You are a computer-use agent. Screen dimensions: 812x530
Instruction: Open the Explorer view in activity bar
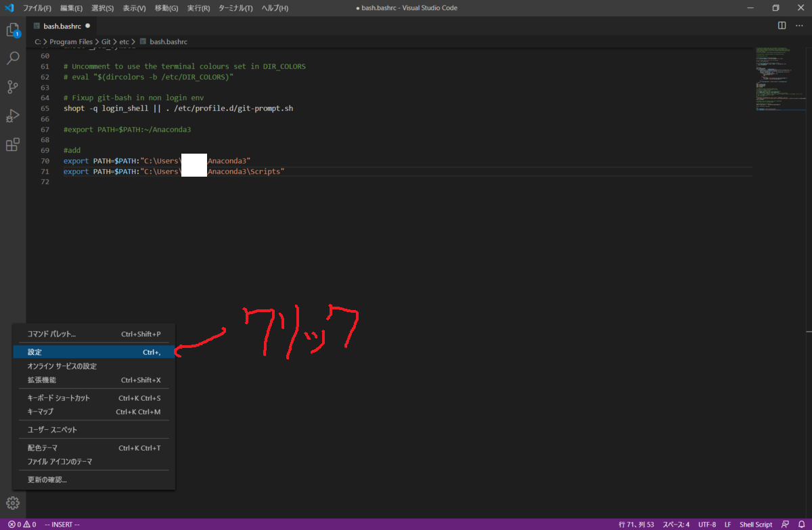[x=13, y=30]
